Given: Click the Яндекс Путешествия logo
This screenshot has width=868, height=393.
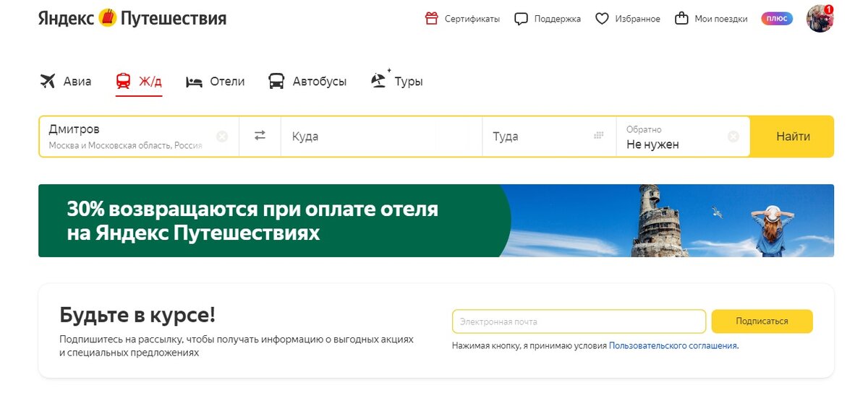Looking at the screenshot, I should 132,18.
